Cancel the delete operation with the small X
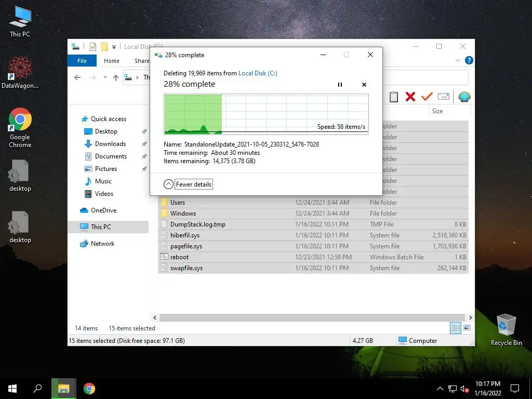 [x=364, y=85]
